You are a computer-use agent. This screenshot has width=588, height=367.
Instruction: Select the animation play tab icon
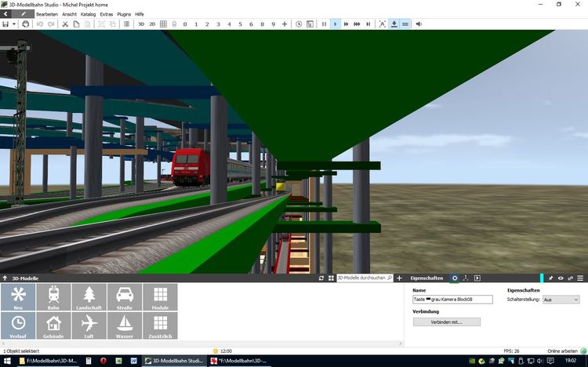[x=477, y=278]
